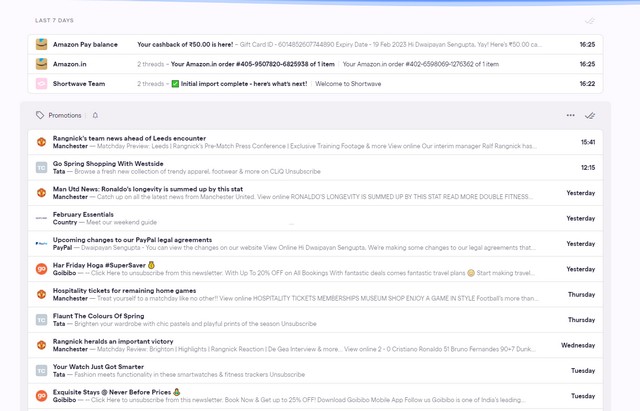Open 'Welcome to Shortwave' thread

348,84
